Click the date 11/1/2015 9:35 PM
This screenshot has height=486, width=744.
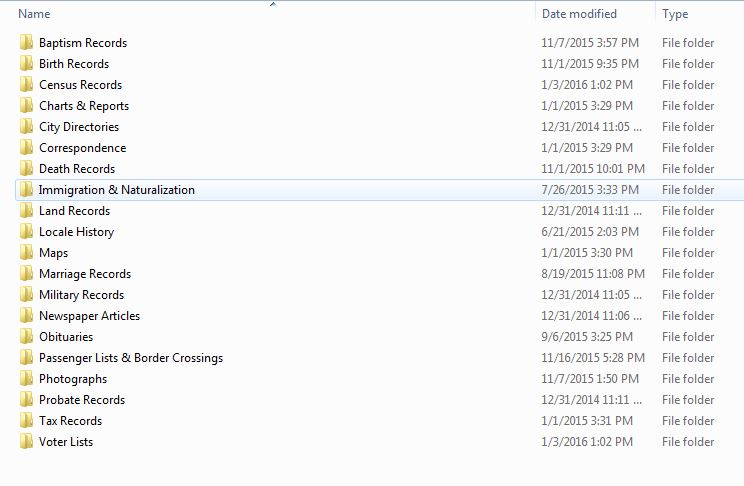pos(590,64)
